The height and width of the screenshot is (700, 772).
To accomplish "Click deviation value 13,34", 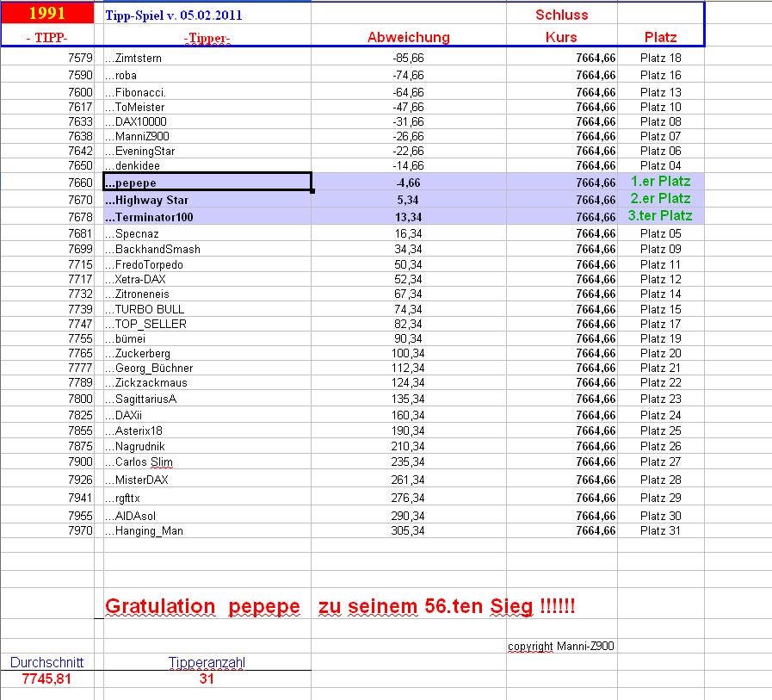I will pos(408,217).
